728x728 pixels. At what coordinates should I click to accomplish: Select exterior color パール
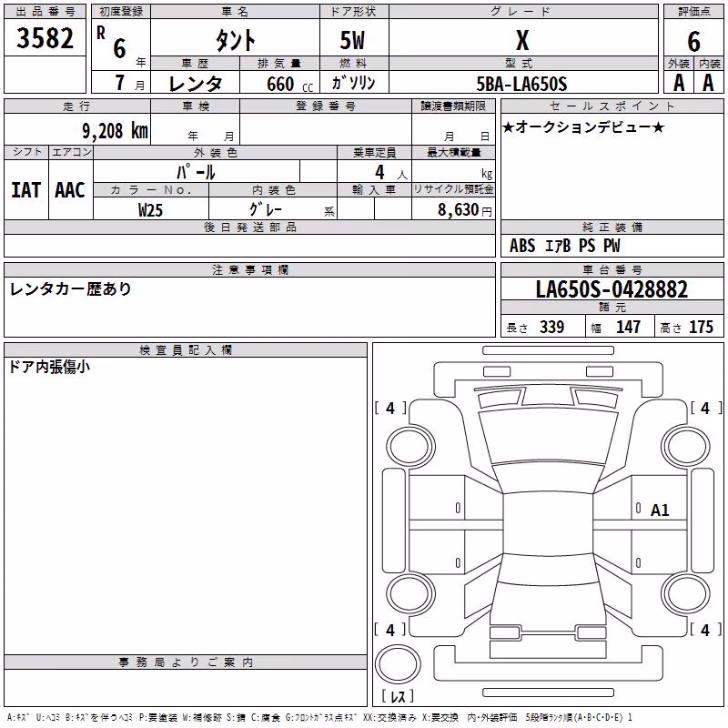point(196,172)
